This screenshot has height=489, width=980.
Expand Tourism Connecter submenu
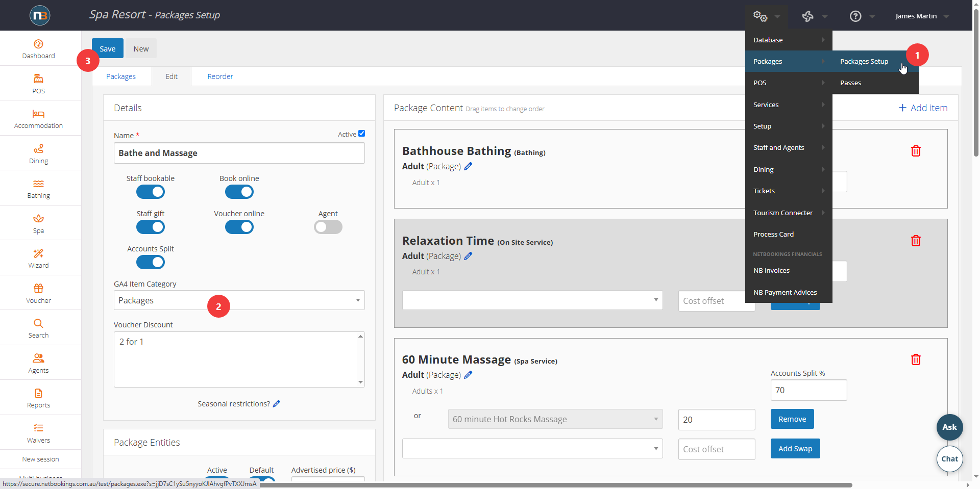[789, 213]
